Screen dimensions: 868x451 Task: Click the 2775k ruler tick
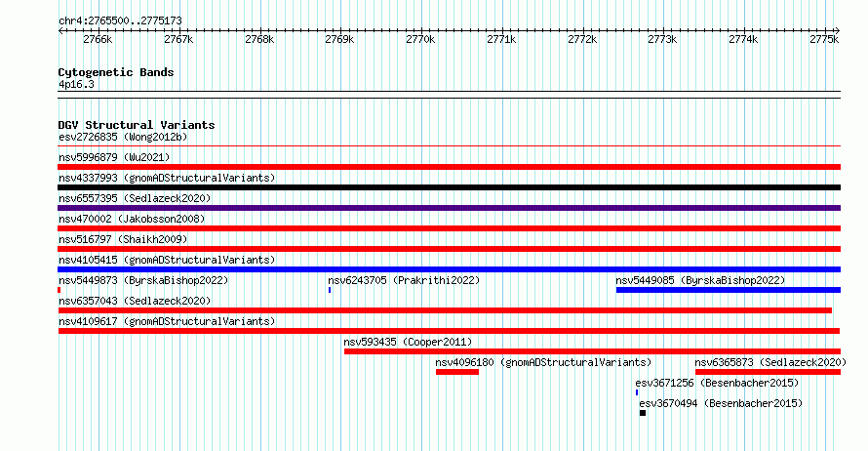pyautogui.click(x=824, y=39)
